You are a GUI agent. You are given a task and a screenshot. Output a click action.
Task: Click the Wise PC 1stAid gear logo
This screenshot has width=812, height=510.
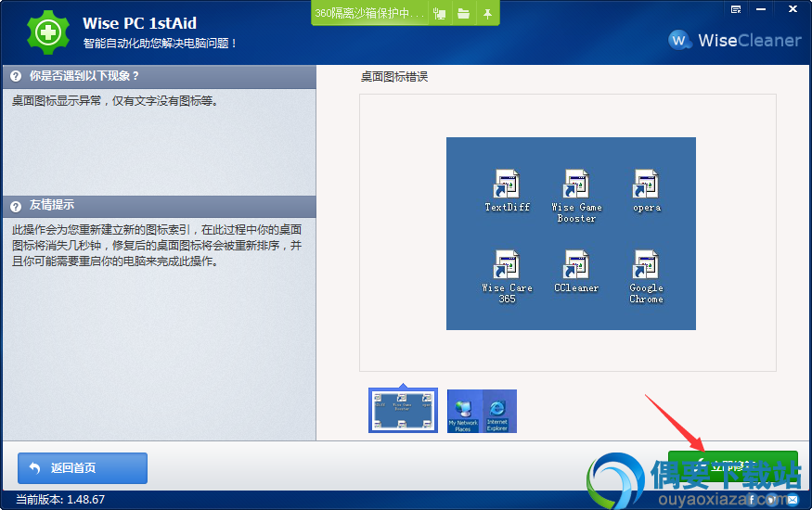(48, 32)
